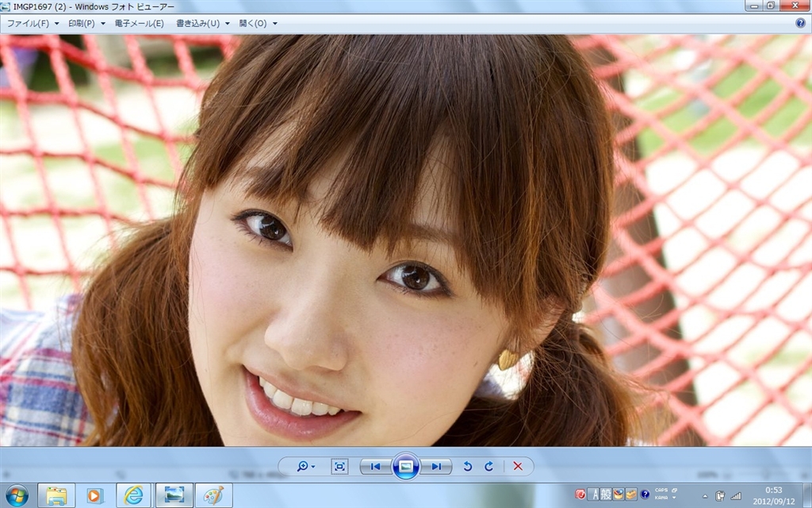Click the red antivirus tray icon
The image size is (812, 508).
click(x=580, y=494)
